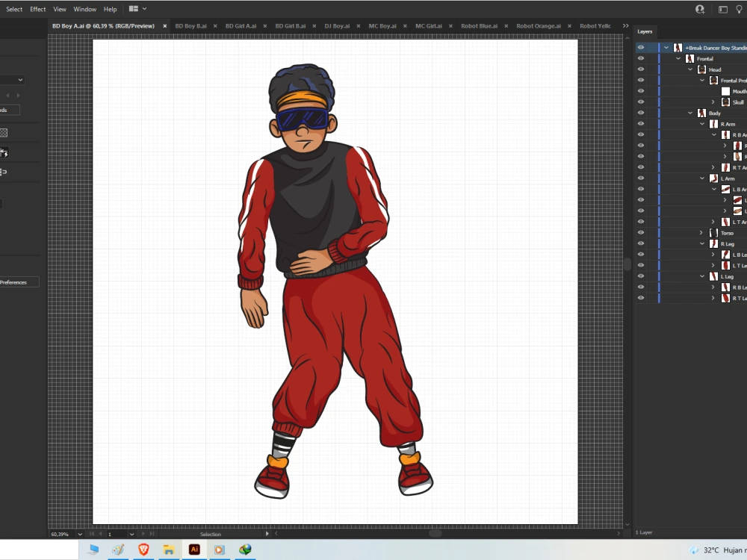747x560 pixels.
Task: Open the Internet Download Manager taskbar icon
Action: (245, 550)
